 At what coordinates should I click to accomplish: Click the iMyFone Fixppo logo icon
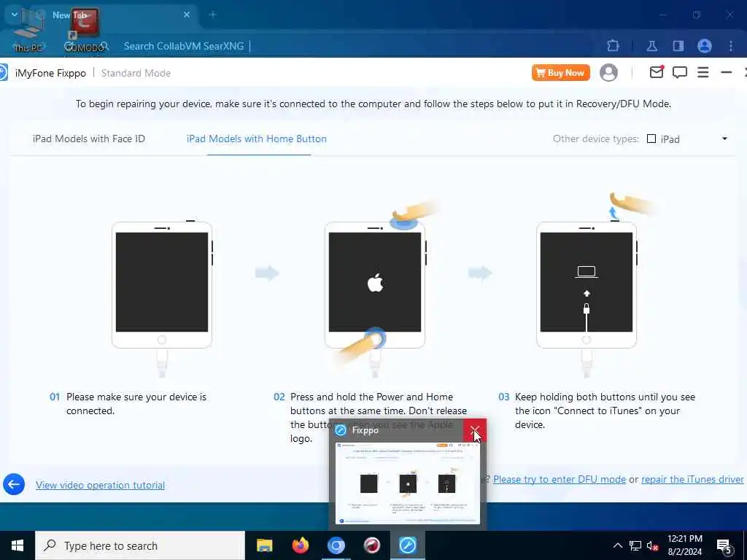3,73
